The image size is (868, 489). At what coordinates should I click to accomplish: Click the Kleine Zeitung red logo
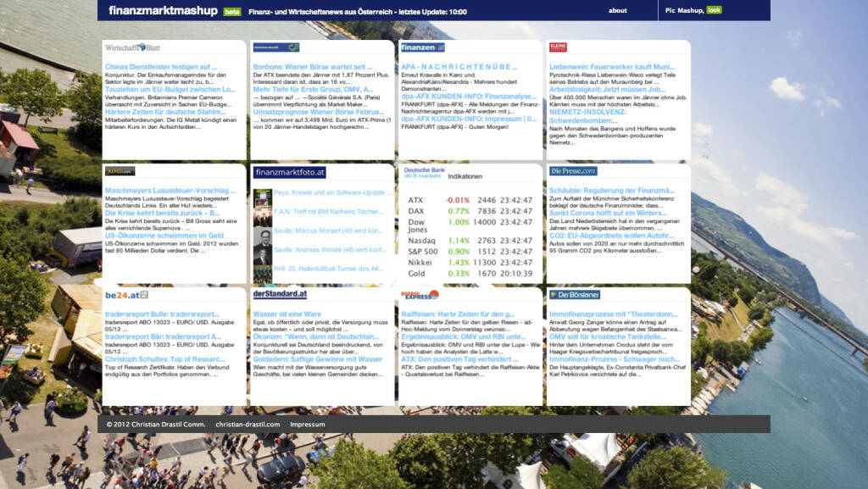pyautogui.click(x=558, y=47)
